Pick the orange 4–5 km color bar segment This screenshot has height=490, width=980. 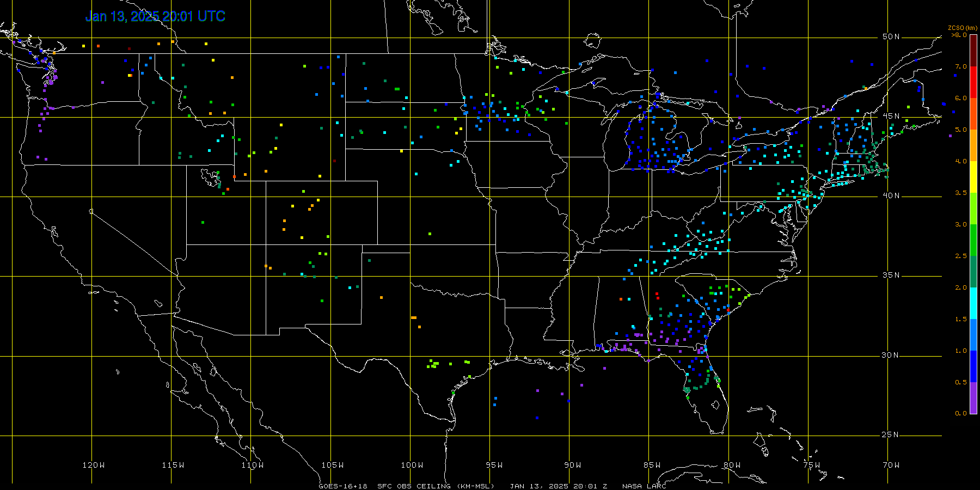[973, 145]
